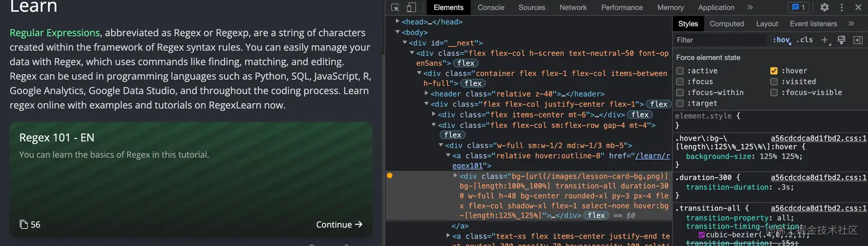Open DevTools settings gear
868x246 pixels.
click(824, 7)
